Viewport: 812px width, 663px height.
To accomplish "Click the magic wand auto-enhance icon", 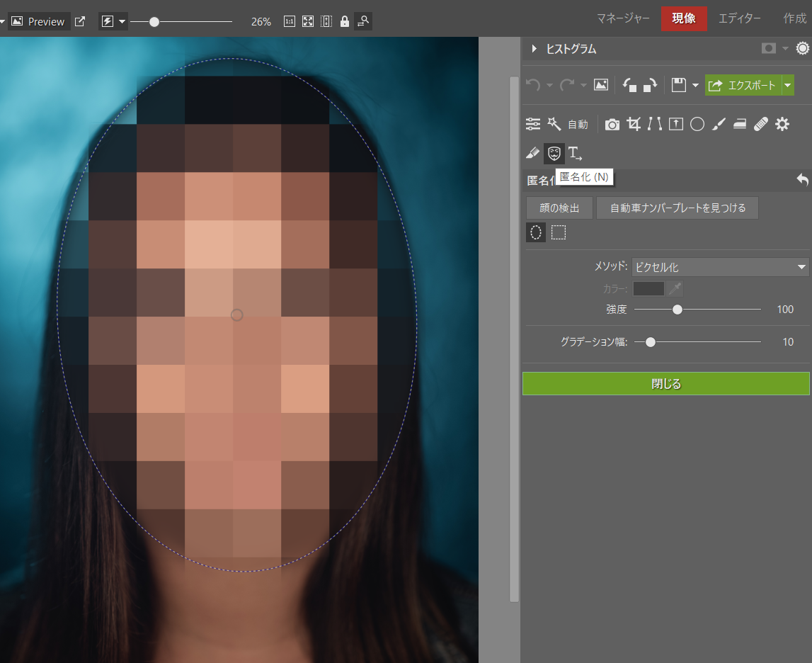I will pyautogui.click(x=554, y=124).
